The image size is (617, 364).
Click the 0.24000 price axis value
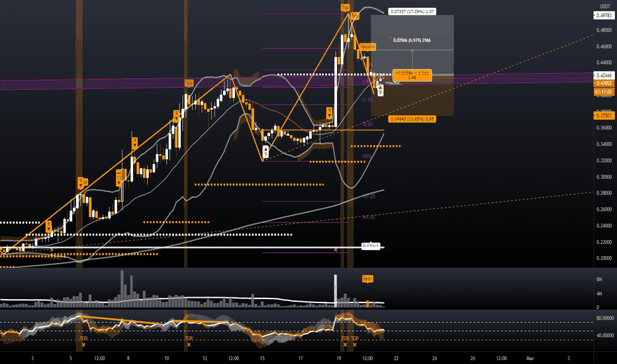tap(604, 226)
